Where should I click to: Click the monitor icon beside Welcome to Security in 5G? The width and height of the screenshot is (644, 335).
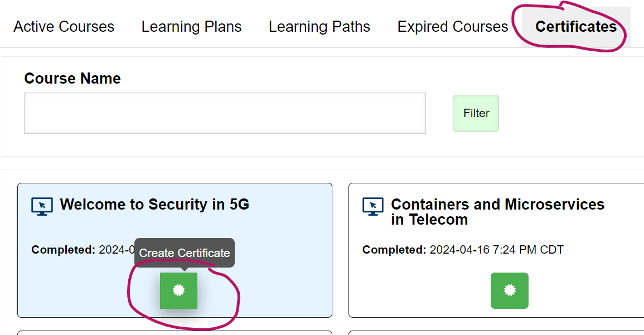click(42, 206)
